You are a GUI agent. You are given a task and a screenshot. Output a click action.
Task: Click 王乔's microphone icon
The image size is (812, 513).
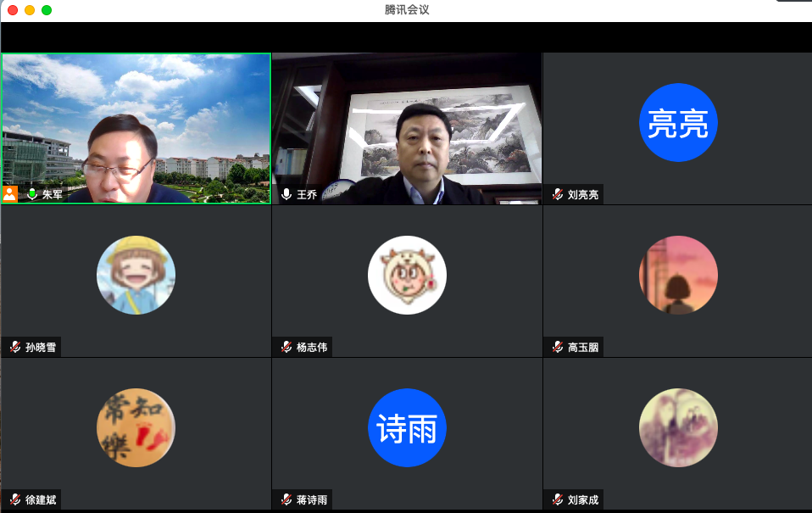coord(286,194)
